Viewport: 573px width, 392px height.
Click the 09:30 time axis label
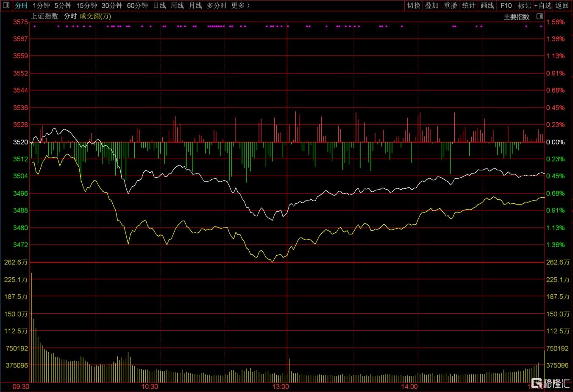pyautogui.click(x=21, y=386)
